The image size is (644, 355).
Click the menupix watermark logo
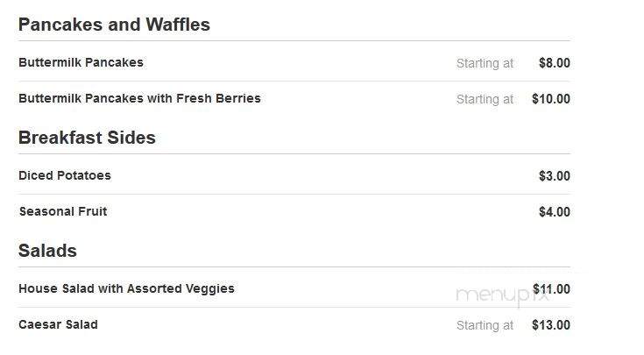[x=502, y=295]
